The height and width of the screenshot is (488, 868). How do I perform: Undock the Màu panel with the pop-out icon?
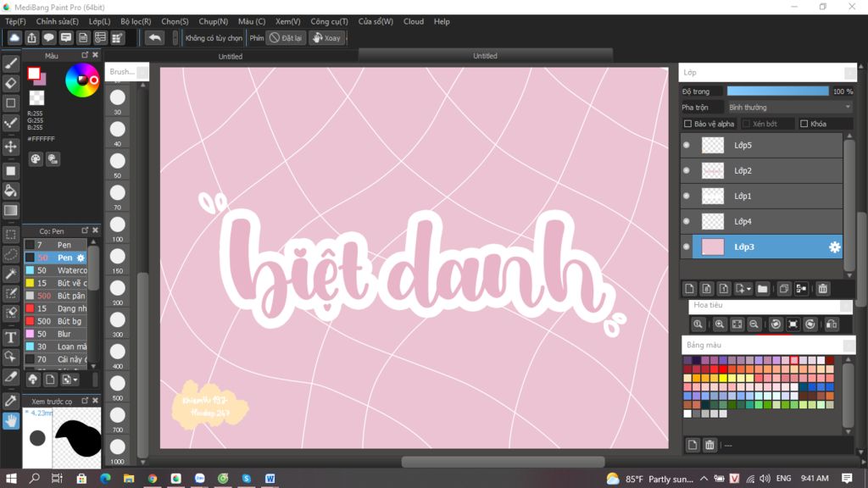[x=85, y=55]
